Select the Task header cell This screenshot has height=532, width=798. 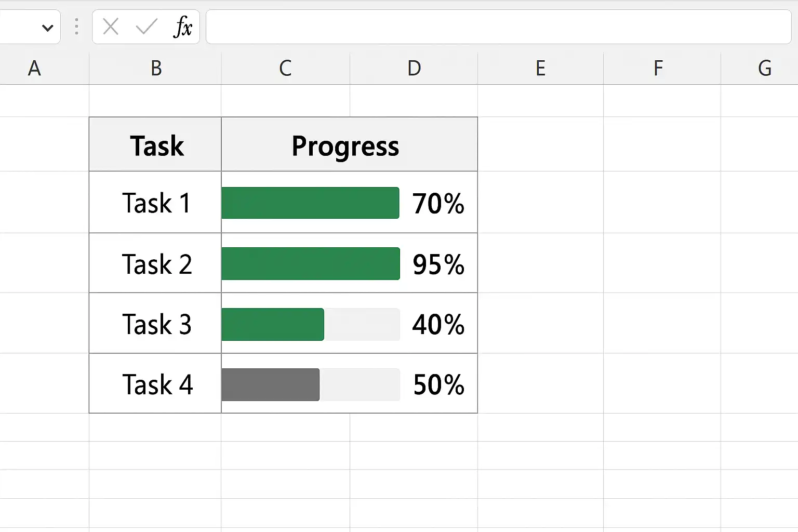coord(155,145)
